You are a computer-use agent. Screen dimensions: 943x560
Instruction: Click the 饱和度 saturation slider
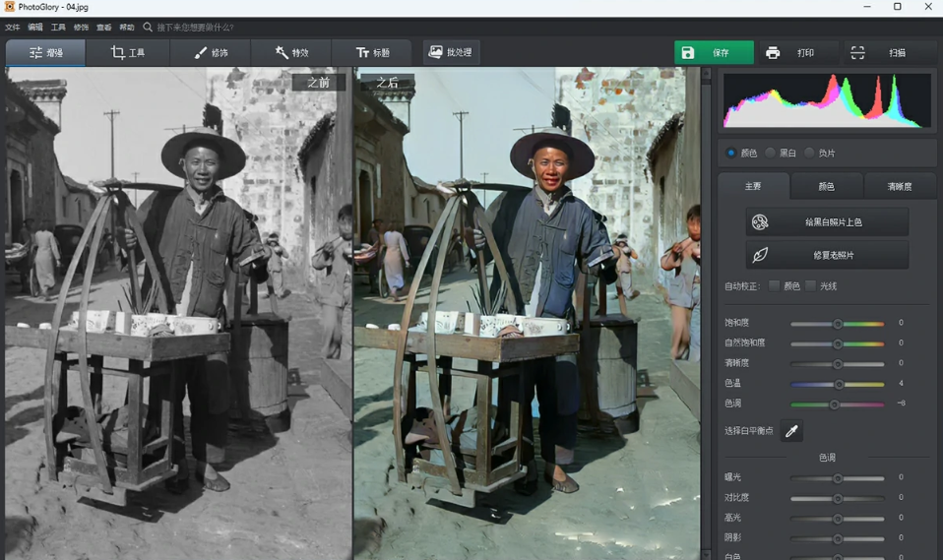pyautogui.click(x=837, y=324)
